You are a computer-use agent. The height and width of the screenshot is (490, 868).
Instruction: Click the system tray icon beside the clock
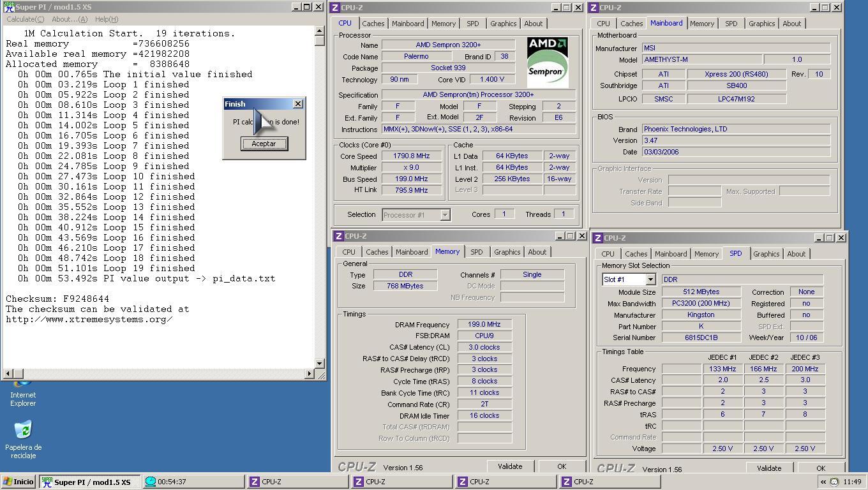tap(834, 482)
